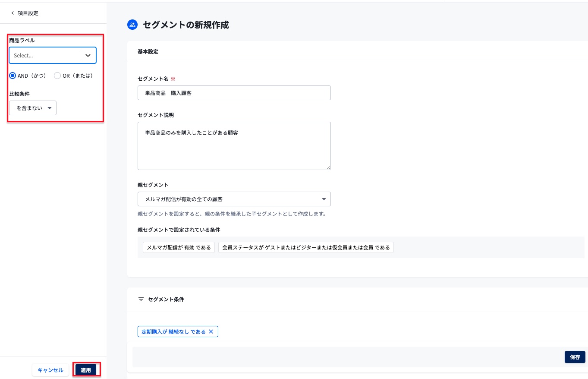Open the 商品ラベル Select dropdown

click(44, 55)
